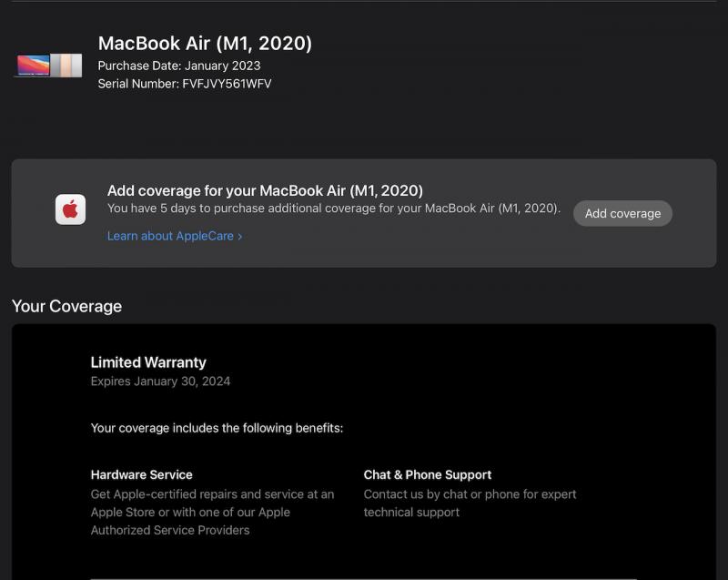Click the coverage benefits intro sentence
Image resolution: width=728 pixels, height=580 pixels.
[217, 428]
